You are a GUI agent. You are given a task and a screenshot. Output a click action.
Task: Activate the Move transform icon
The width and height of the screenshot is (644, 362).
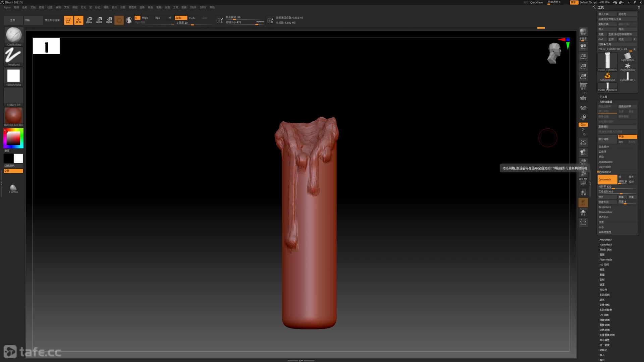(89, 20)
